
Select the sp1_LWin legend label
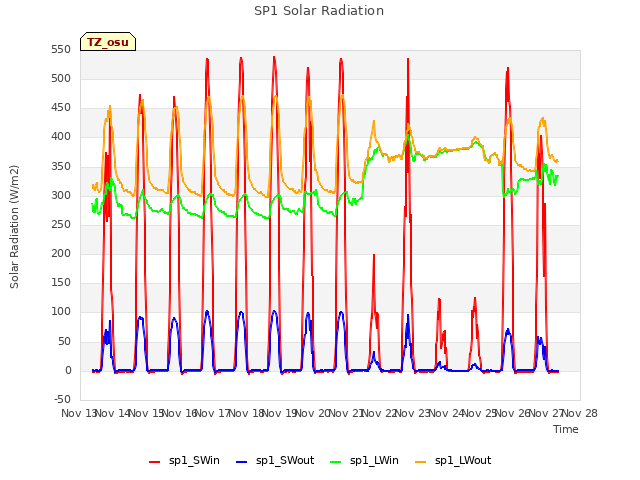[374, 460]
